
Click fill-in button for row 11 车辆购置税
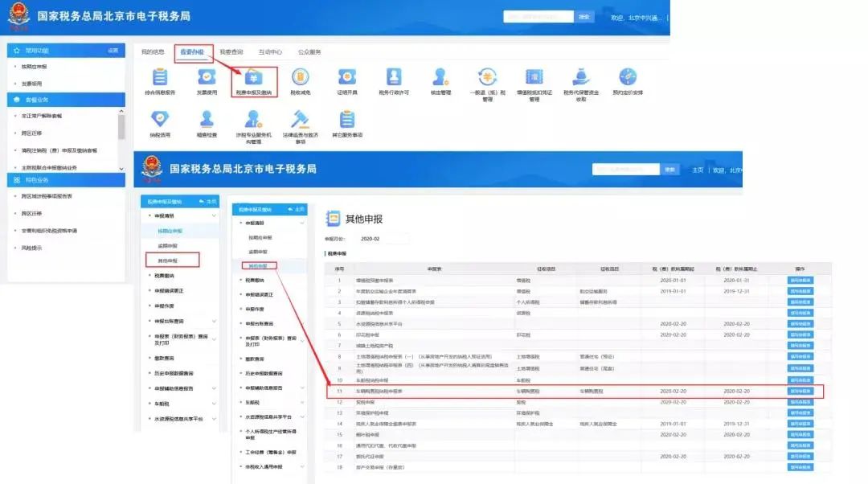[x=800, y=391]
